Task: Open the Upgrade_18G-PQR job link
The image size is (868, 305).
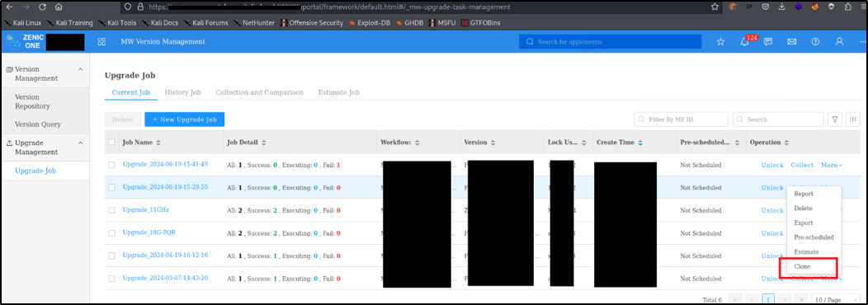Action: (x=149, y=233)
